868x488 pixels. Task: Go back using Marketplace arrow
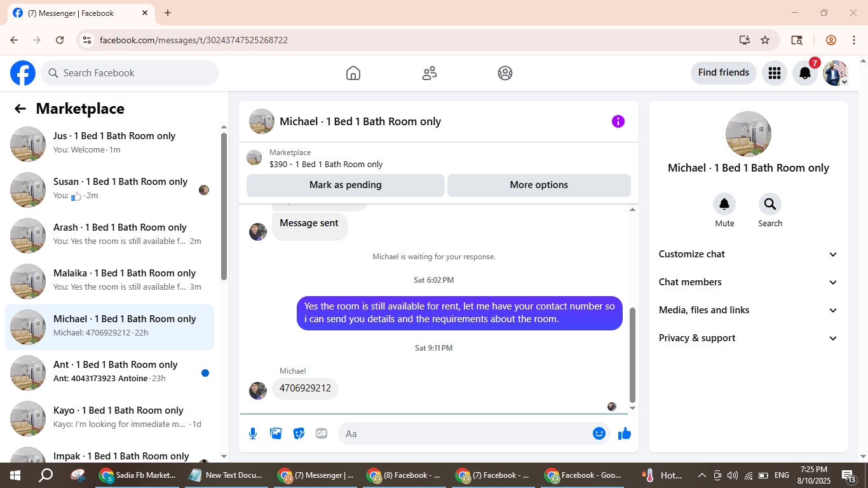[x=20, y=109]
